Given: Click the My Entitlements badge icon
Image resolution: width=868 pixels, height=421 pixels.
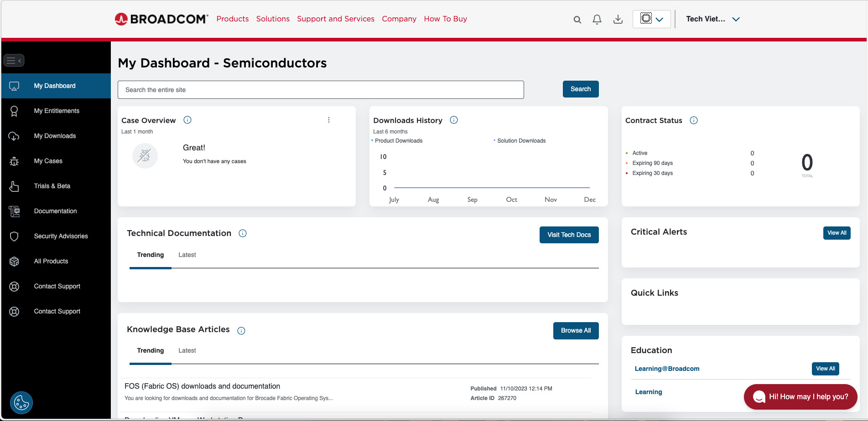Looking at the screenshot, I should point(14,111).
